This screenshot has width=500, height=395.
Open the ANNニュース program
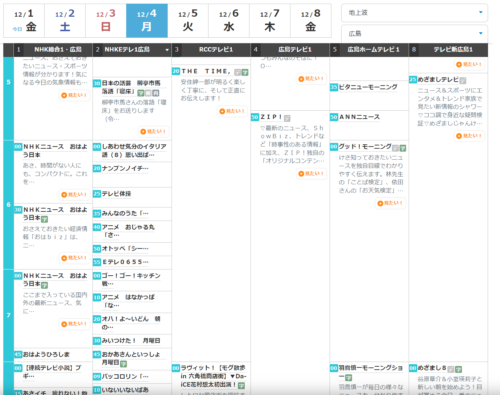[x=359, y=117]
